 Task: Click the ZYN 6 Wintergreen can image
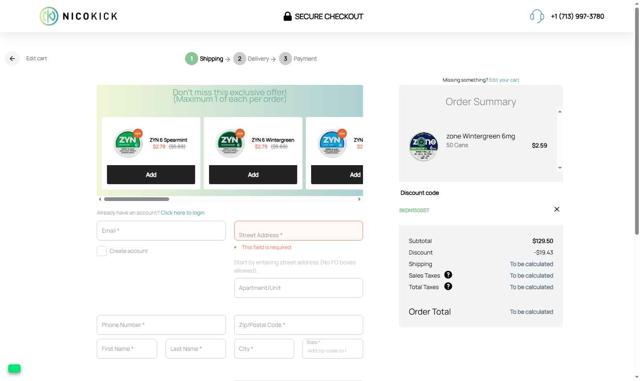coord(230,143)
